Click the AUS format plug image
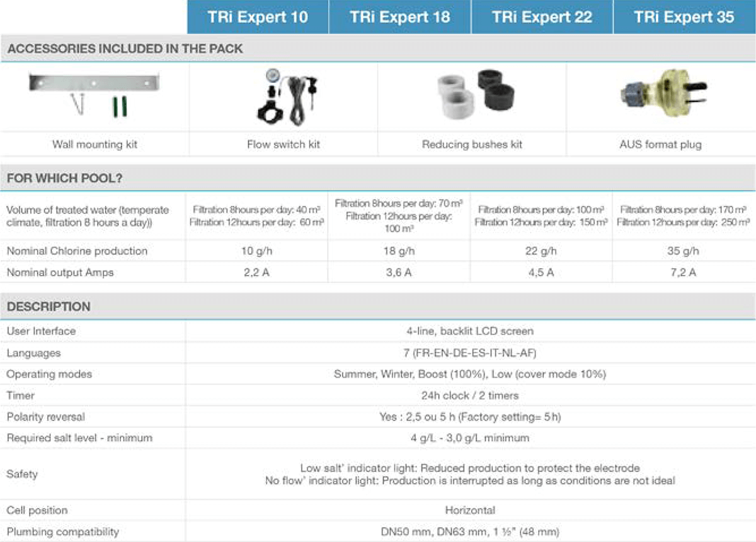 coord(660,94)
